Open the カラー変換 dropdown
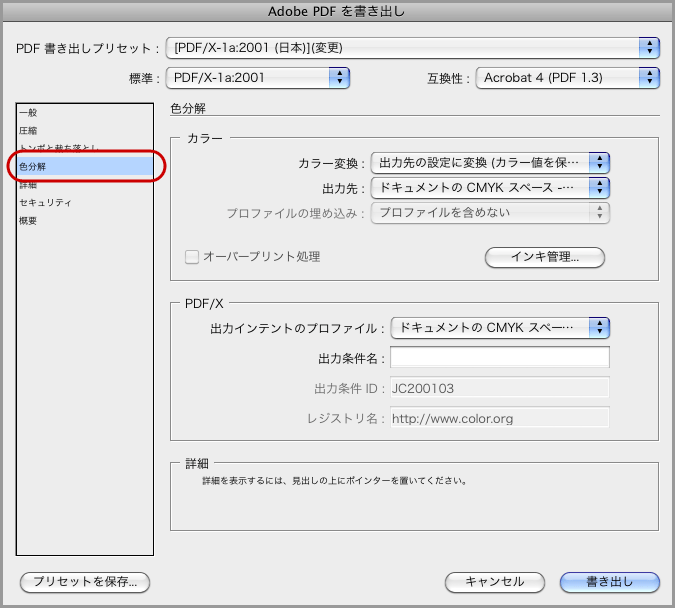The height and width of the screenshot is (608, 675). [x=490, y=163]
